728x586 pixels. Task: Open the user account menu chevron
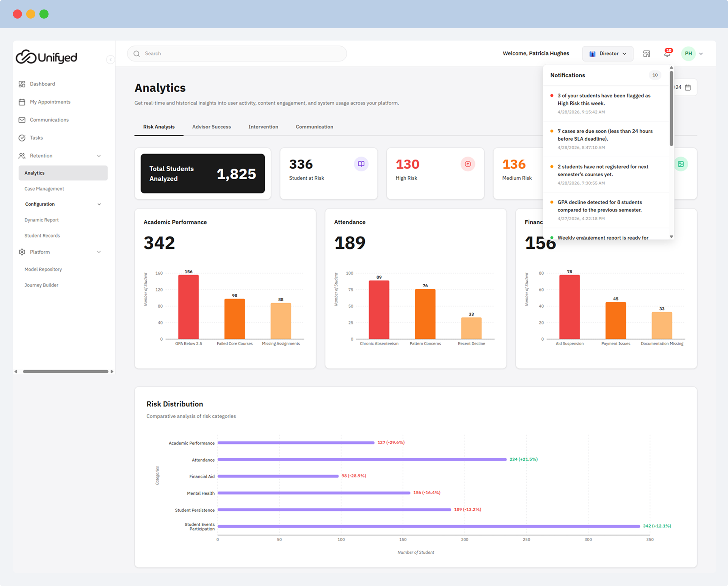701,54
